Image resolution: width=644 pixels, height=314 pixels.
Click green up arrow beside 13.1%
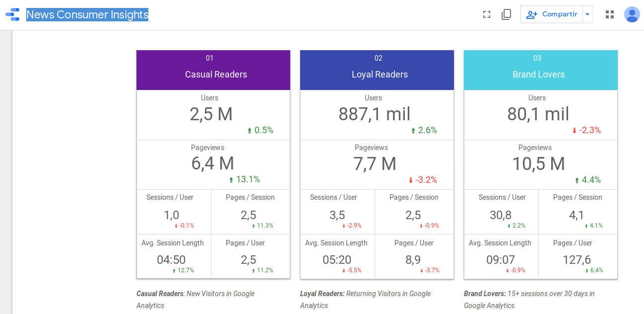[x=231, y=180]
